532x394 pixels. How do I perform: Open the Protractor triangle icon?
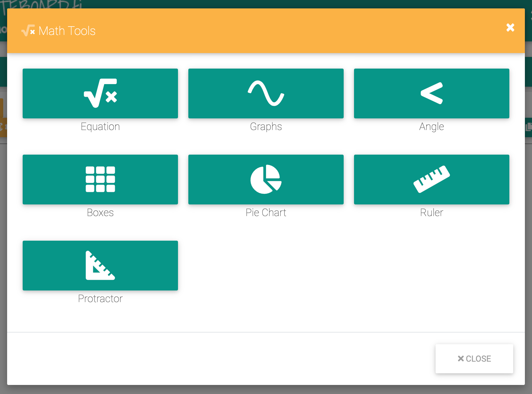click(x=100, y=265)
